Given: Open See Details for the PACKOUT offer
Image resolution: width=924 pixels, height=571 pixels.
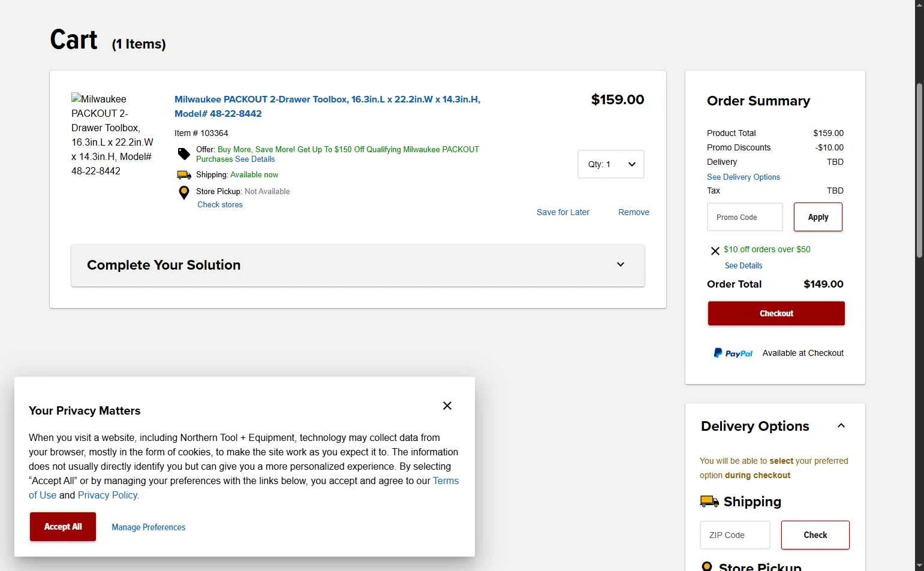Looking at the screenshot, I should click(255, 159).
